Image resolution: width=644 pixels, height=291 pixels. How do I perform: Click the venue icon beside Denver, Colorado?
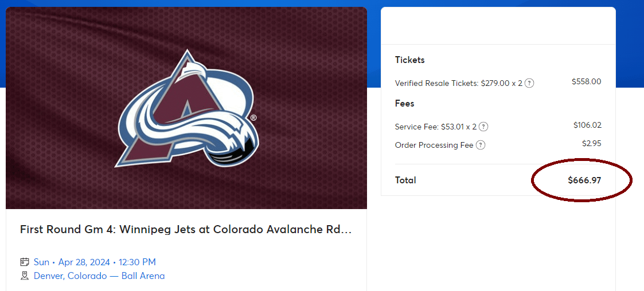25,276
